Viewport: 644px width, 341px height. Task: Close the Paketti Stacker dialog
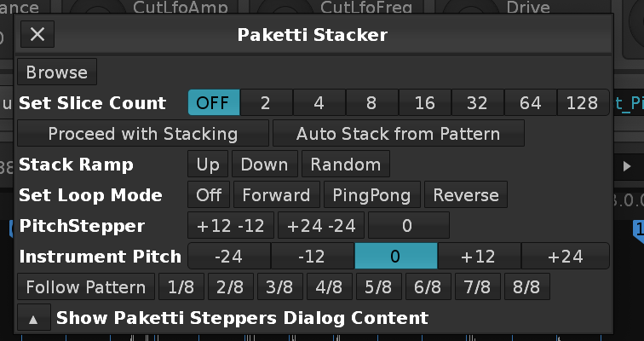point(37,35)
